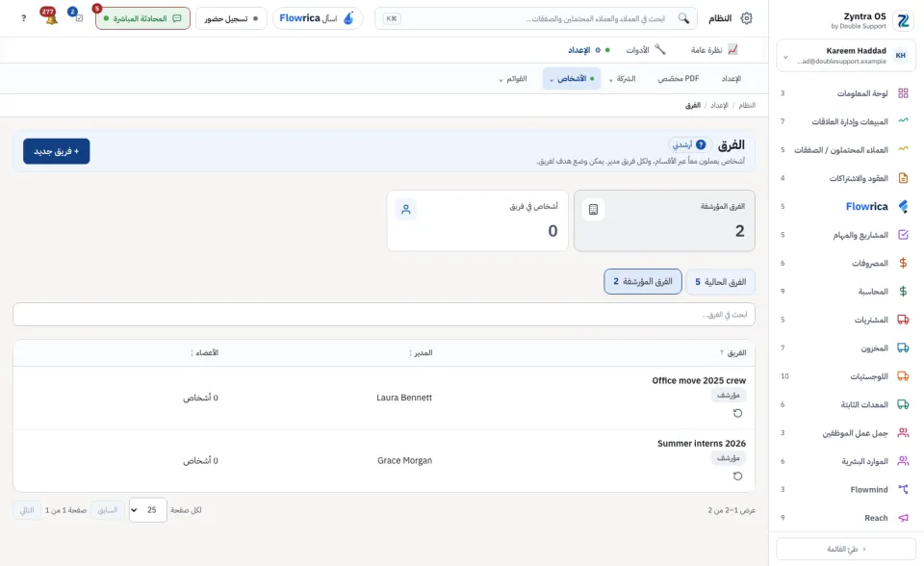
Task: Select the الفرق المؤرشفة stat card
Action: click(664, 220)
